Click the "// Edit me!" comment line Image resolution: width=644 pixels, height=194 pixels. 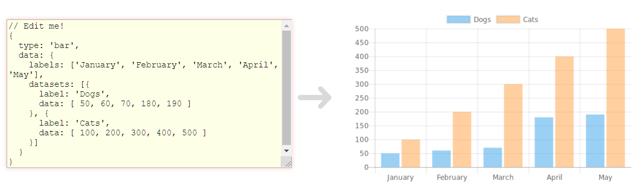(x=36, y=26)
